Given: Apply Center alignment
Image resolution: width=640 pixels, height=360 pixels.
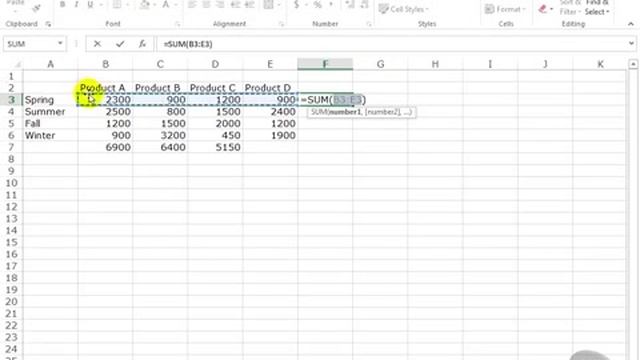Looking at the screenshot, I should (x=206, y=5).
